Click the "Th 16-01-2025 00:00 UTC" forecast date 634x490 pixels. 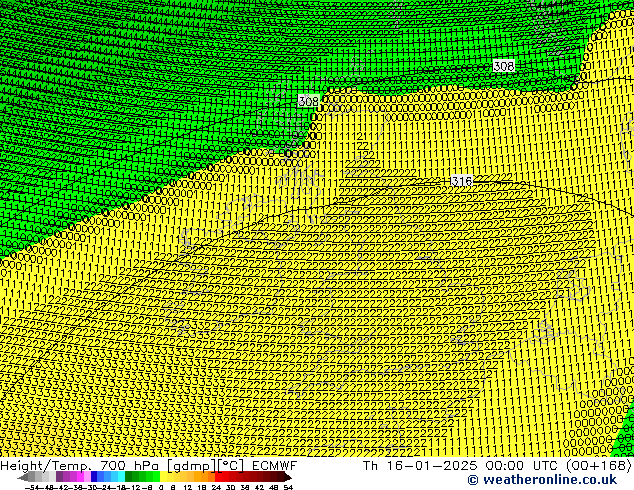pos(461,465)
